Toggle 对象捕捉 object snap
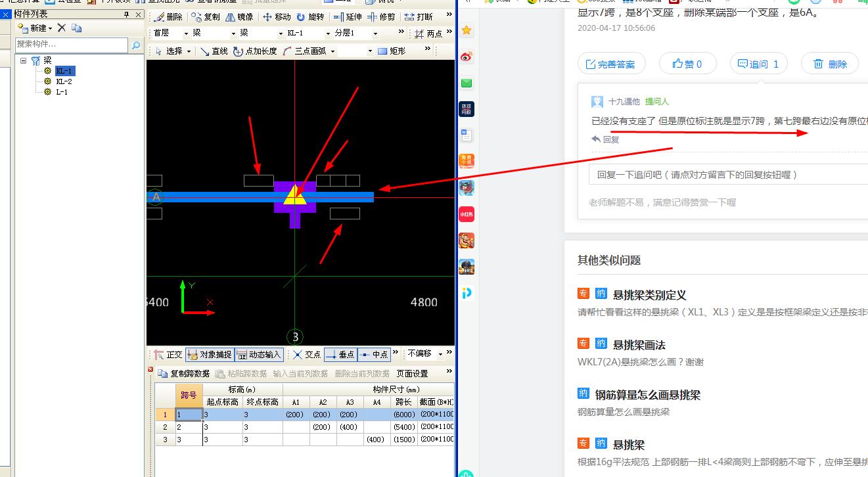868x477 pixels. click(210, 354)
